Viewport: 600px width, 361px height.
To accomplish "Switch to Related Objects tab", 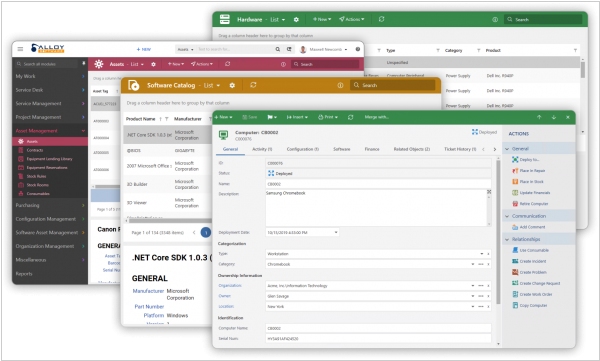I will point(412,149).
